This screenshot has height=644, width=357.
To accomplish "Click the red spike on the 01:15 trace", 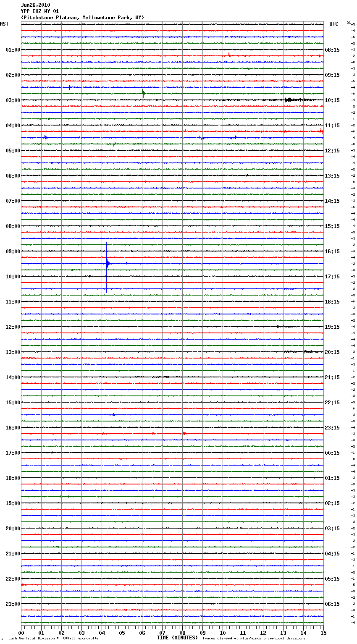I will (229, 55).
